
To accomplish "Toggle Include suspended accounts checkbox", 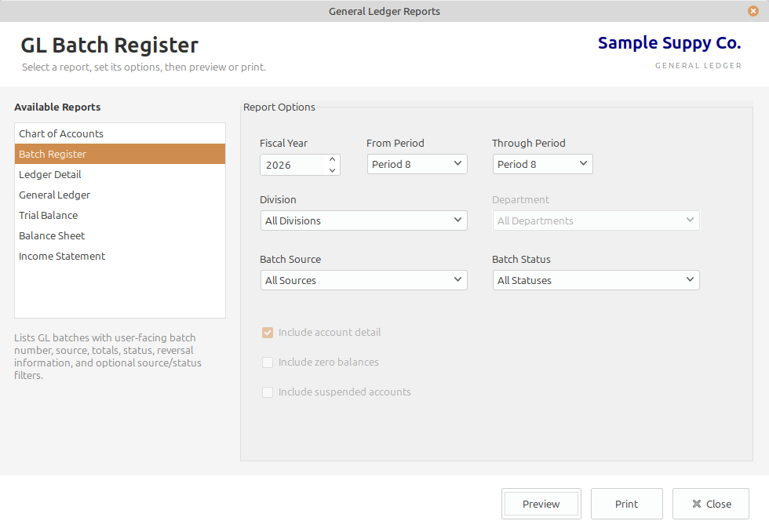I will tap(268, 392).
